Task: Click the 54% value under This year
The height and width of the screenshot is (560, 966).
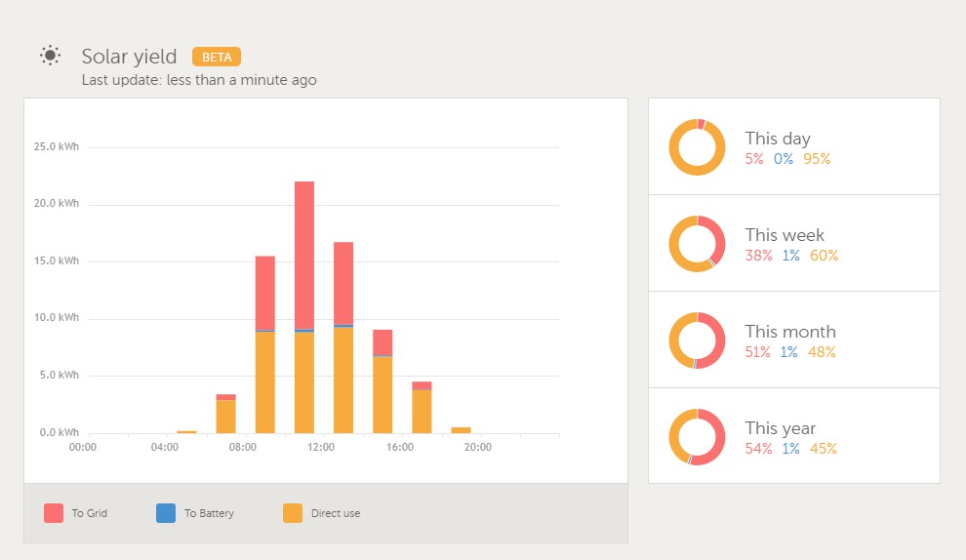Action: point(758,449)
